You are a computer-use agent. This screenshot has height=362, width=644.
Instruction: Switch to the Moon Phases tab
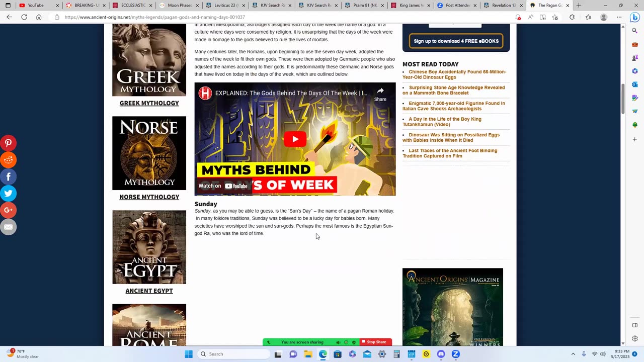tap(178, 5)
